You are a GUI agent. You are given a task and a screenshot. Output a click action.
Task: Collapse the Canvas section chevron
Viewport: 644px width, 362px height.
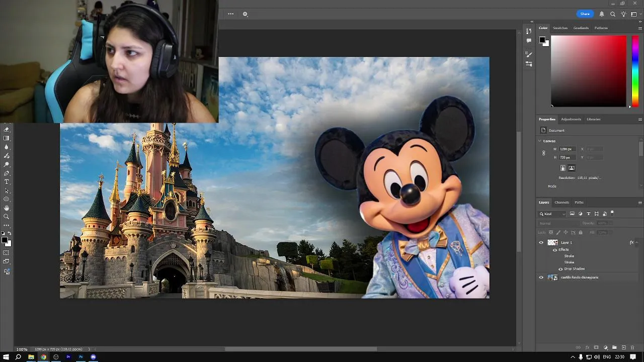coord(540,141)
